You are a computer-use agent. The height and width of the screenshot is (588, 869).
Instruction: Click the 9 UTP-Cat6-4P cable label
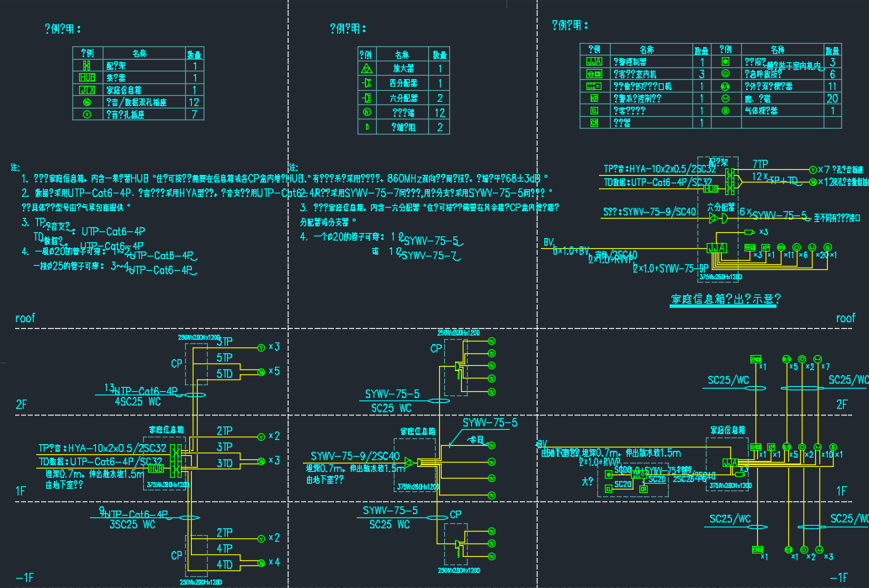pos(134,512)
